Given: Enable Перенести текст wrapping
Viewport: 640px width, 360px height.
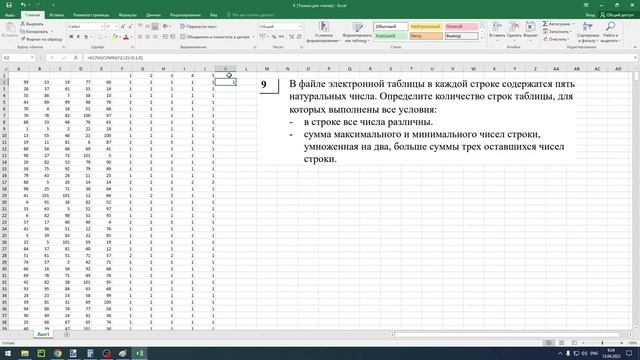Looking at the screenshot, I should tap(199, 27).
